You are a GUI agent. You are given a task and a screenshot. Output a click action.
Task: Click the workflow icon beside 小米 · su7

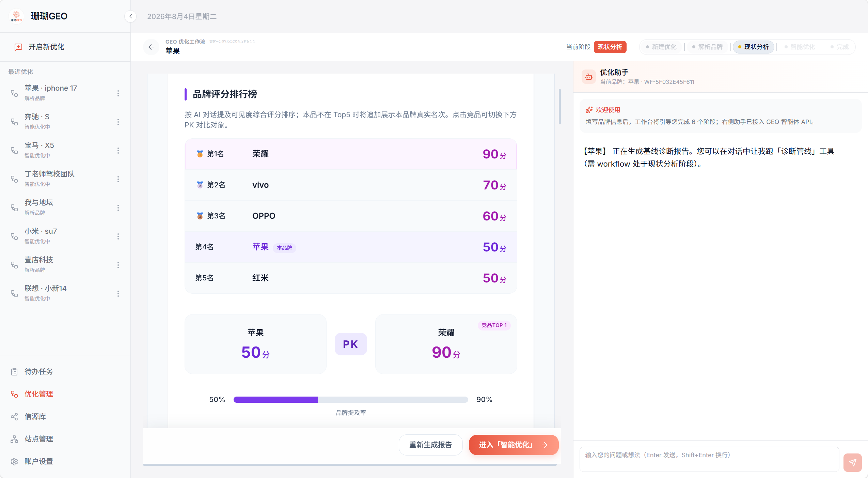[x=14, y=236]
